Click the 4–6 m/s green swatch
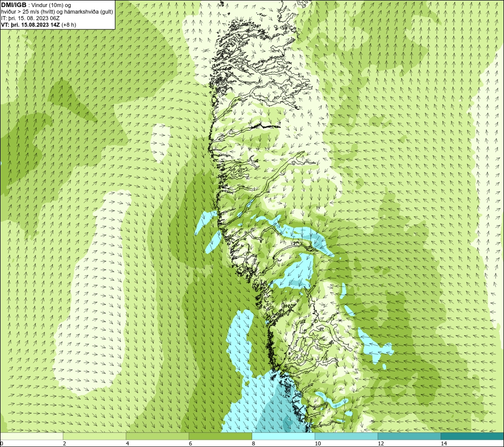 click(x=157, y=436)
